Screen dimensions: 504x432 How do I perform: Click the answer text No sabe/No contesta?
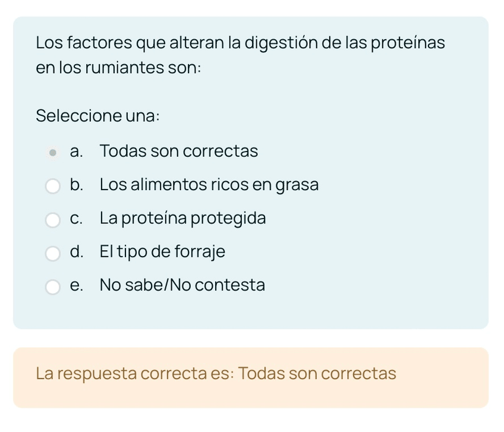[182, 285]
